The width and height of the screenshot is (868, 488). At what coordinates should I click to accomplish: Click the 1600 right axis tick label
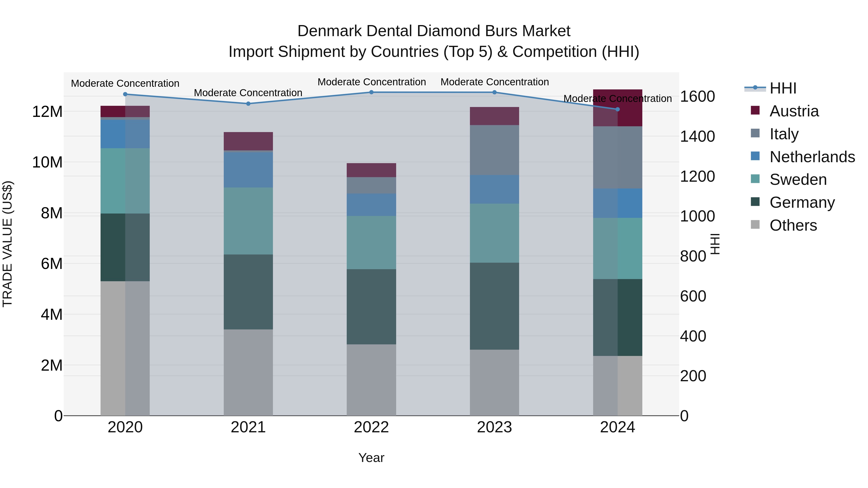pos(698,97)
